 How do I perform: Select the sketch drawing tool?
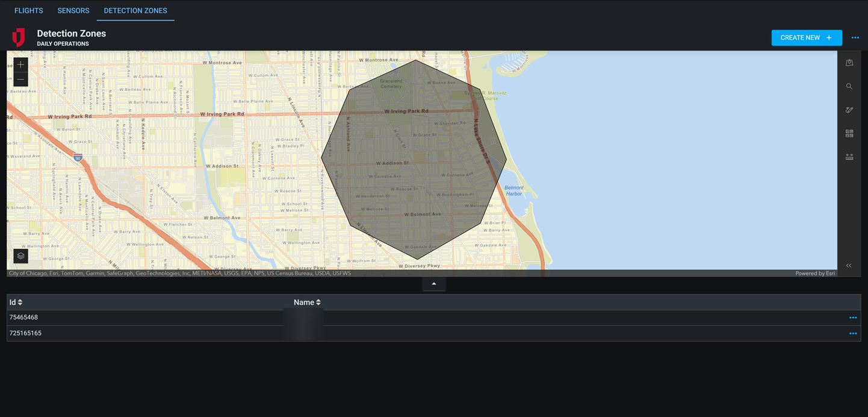[x=849, y=109]
